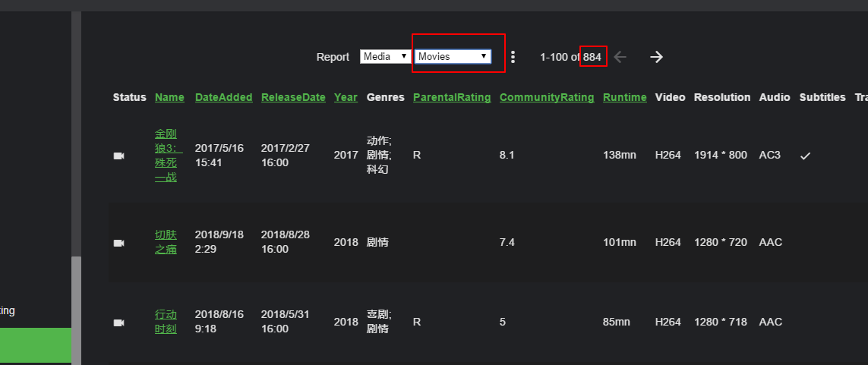Open the movie 行动时刻
Screen dimensions: 868x365
tap(166, 322)
